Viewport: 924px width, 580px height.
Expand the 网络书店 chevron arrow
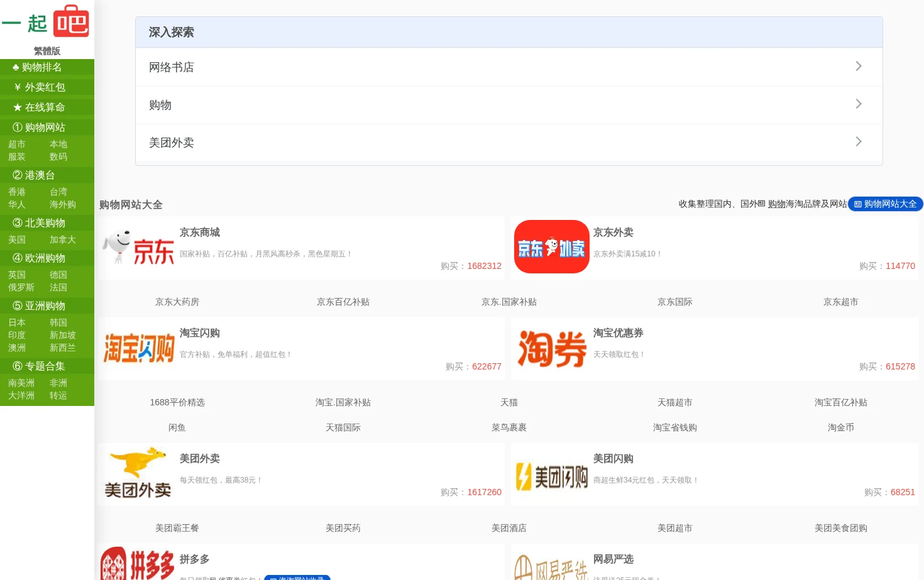(x=859, y=66)
